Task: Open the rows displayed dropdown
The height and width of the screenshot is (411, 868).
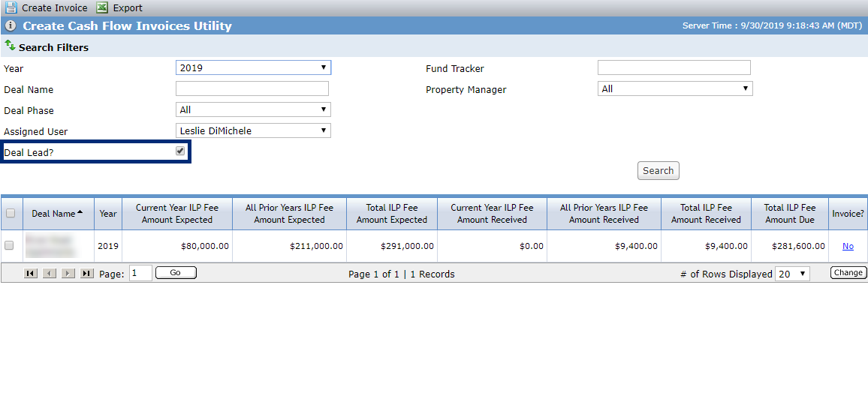Action: click(x=792, y=274)
